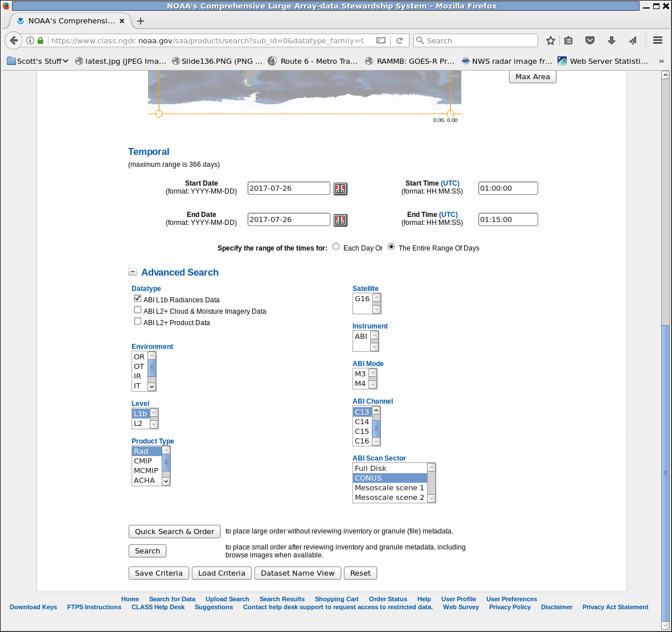This screenshot has width=672, height=632.
Task: Click the Quick Search & Order button
Action: 174,531
